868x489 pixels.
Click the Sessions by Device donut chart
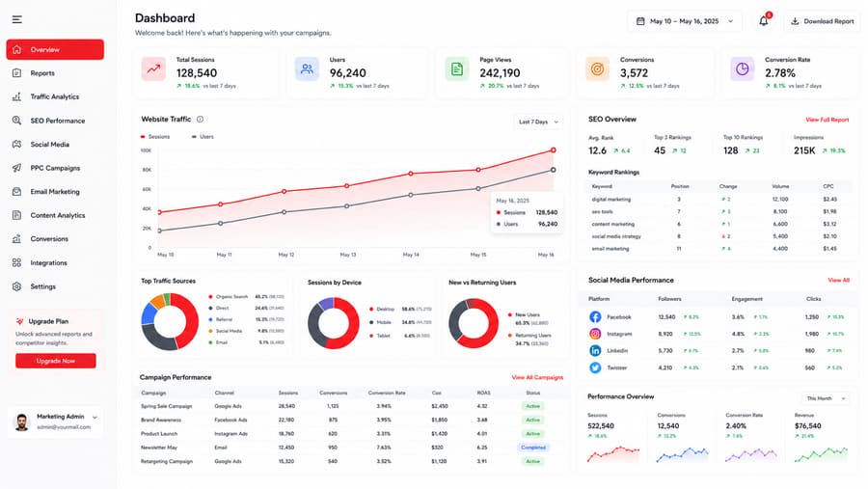point(334,323)
